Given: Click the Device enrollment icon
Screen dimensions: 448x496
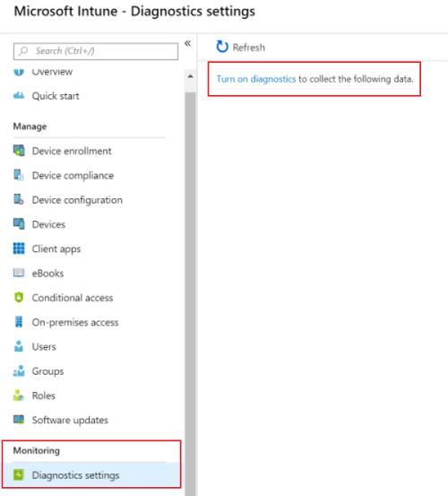Looking at the screenshot, I should point(19,151).
